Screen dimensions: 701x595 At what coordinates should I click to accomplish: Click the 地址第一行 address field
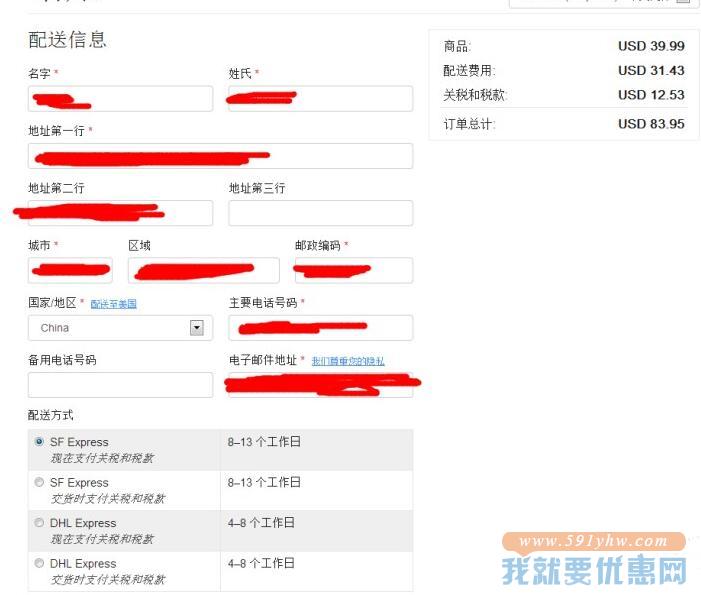(220, 156)
